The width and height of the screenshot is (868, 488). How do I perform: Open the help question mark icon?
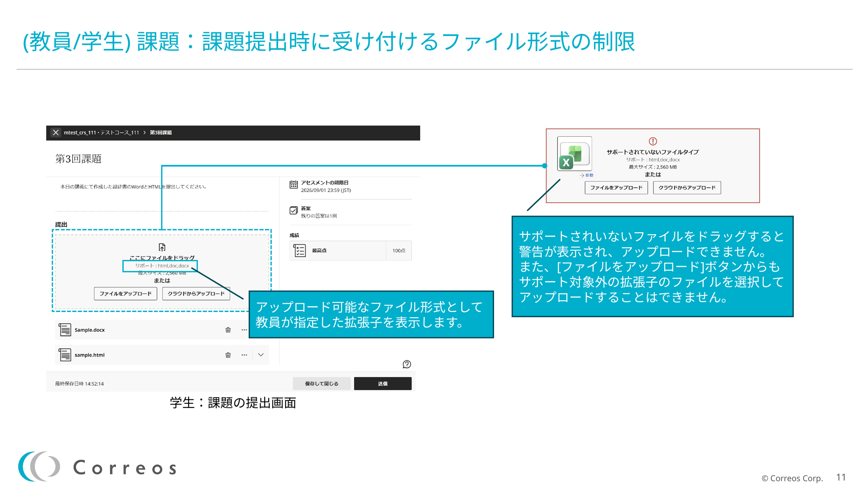407,364
